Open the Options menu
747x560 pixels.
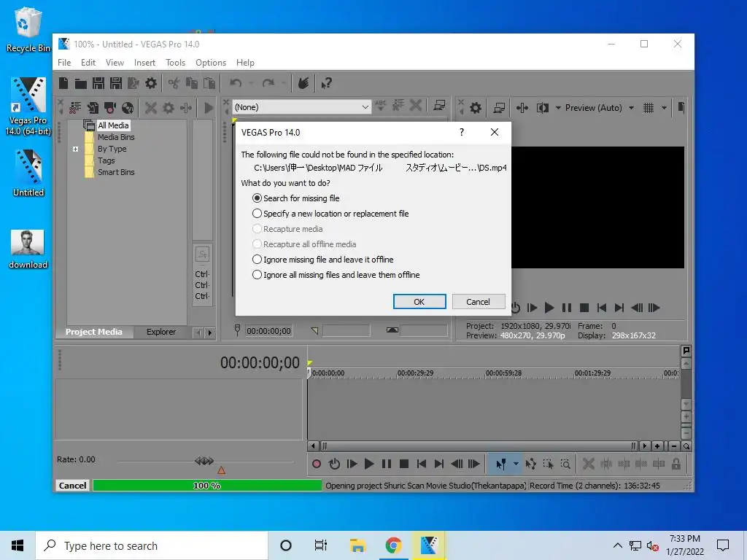(211, 63)
